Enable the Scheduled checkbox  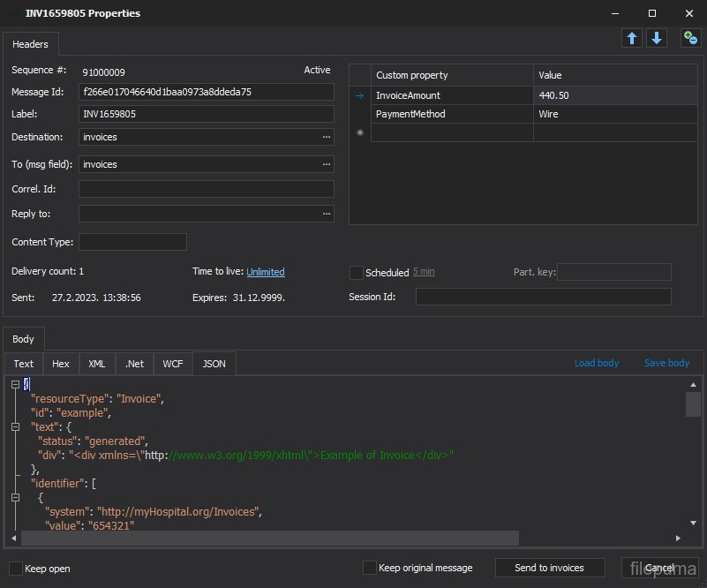click(357, 273)
